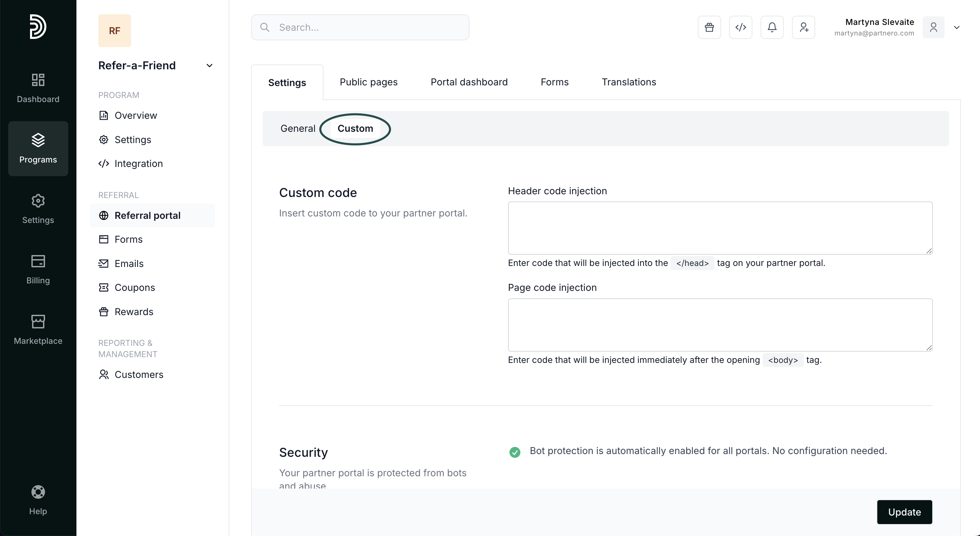
Task: Switch to the Translations tab
Action: click(x=629, y=82)
